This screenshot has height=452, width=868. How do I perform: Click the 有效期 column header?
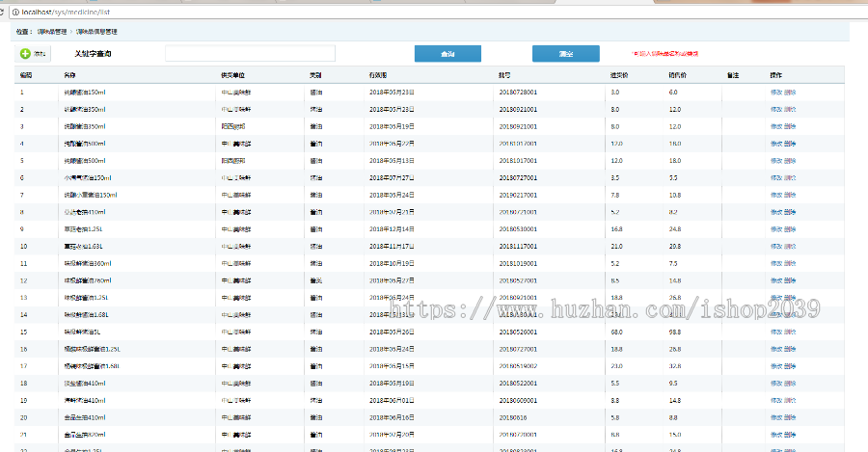378,75
